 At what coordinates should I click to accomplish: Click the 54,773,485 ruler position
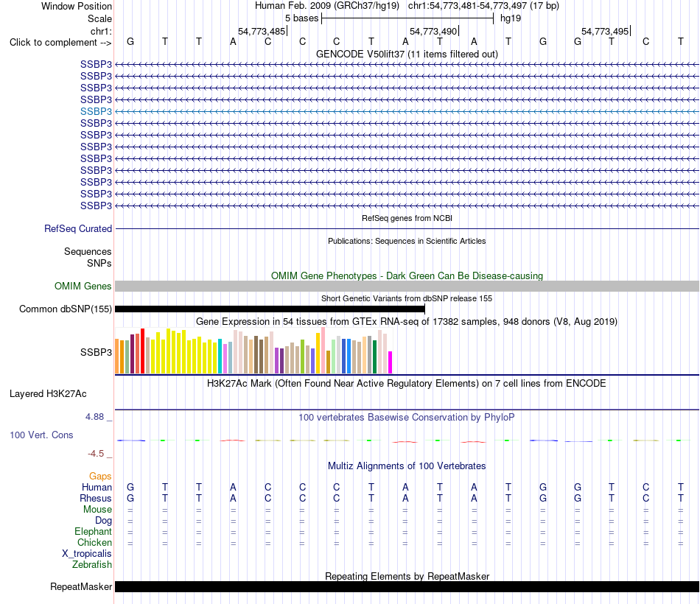262,31
